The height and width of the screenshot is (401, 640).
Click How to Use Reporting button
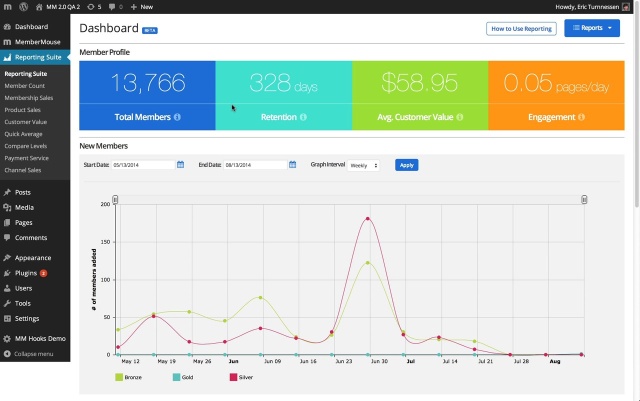coord(521,29)
